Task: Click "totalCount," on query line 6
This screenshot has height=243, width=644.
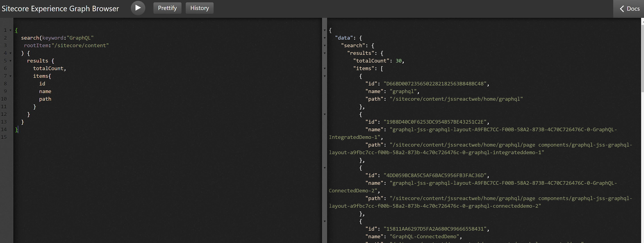Action: tap(50, 68)
